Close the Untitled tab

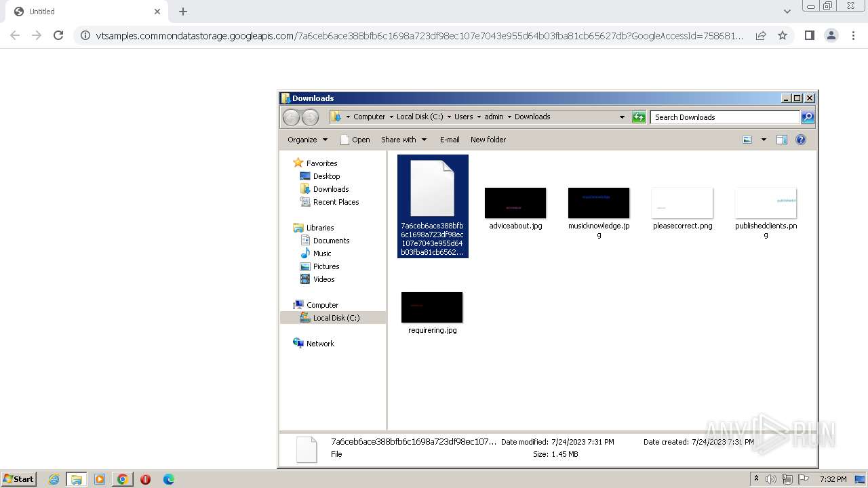(x=157, y=12)
